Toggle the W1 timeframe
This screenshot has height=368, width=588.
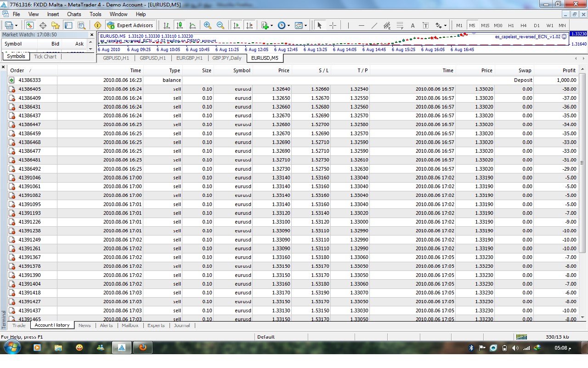point(550,25)
